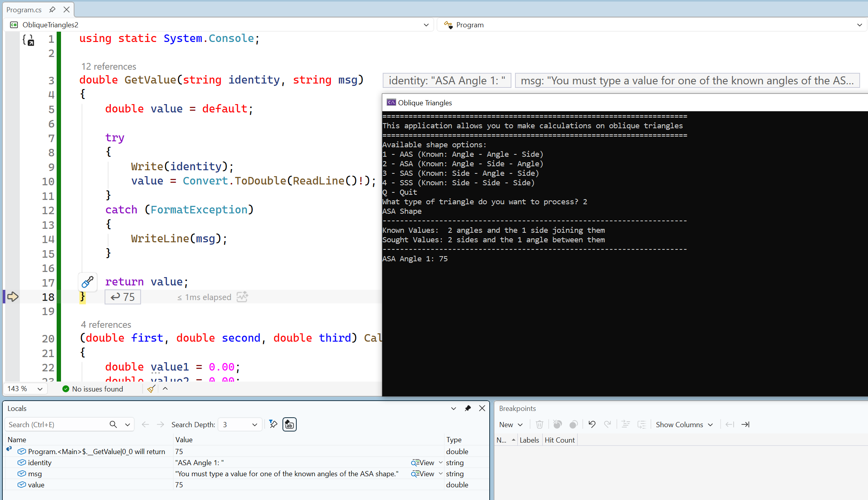Screen dimensions: 868x500
Task: Expand the Locals search history dropdown
Action: click(x=128, y=425)
